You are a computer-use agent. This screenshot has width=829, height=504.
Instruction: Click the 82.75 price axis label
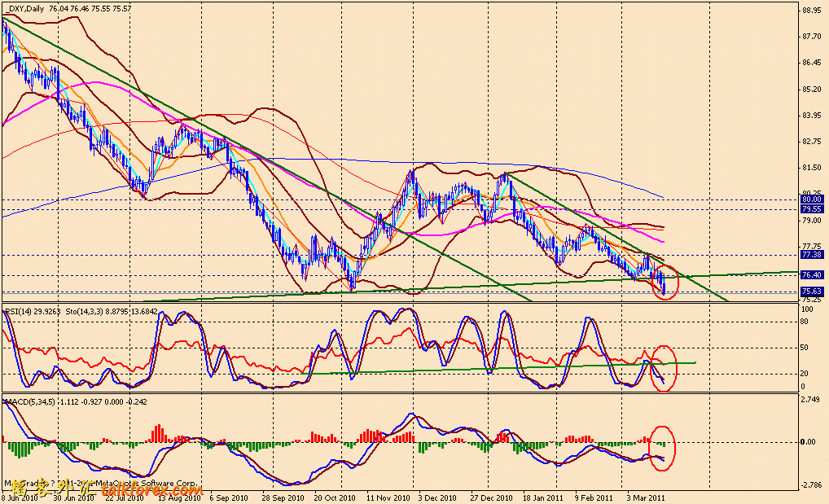pos(812,141)
